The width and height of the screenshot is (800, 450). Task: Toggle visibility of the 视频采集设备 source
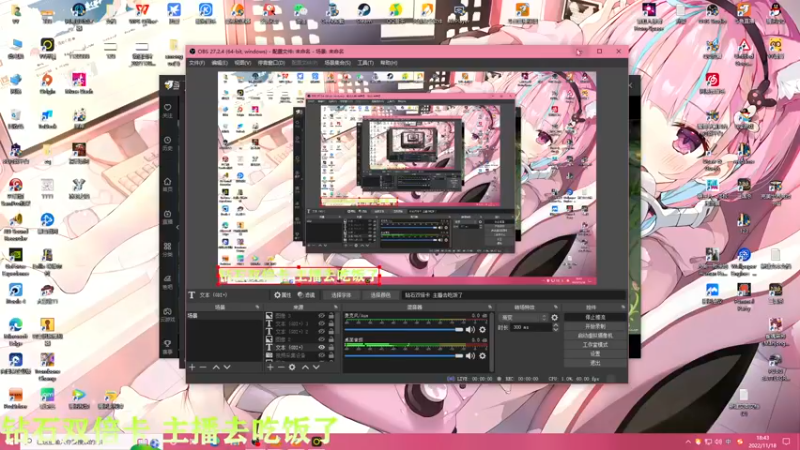(x=321, y=355)
